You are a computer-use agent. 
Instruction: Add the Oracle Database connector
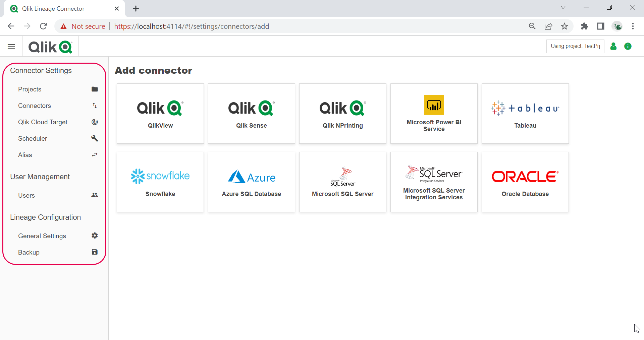coord(525,182)
